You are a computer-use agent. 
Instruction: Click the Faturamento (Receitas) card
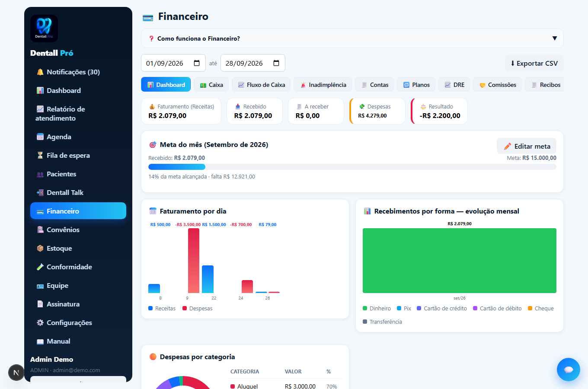pos(181,111)
